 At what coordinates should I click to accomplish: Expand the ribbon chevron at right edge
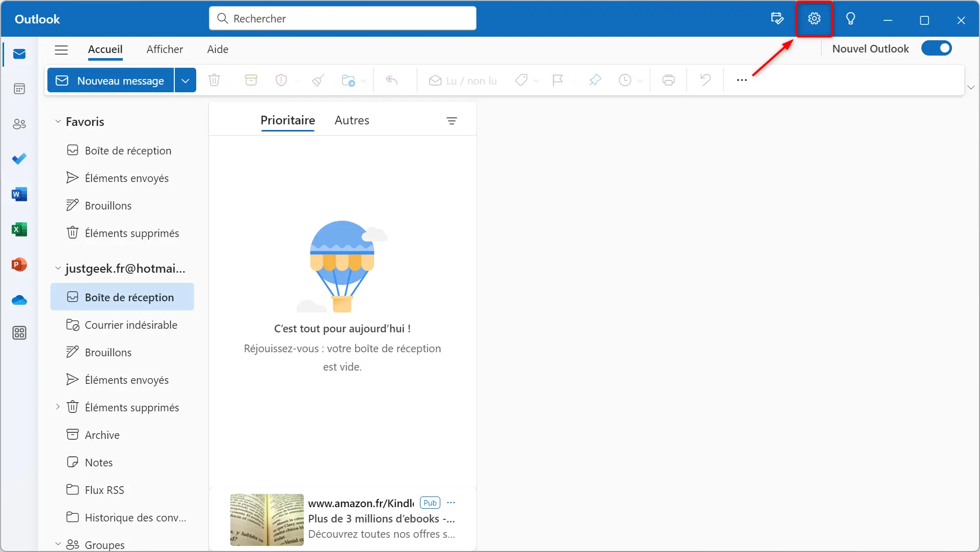971,88
